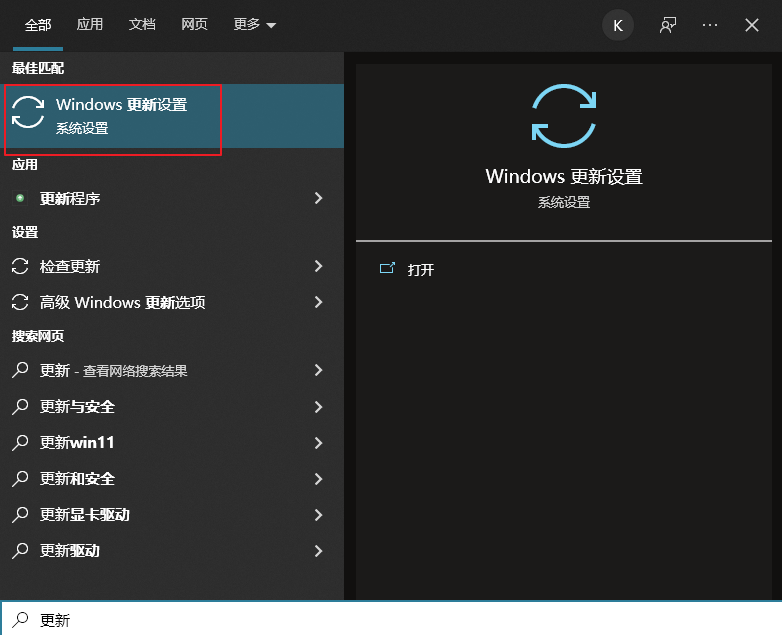Click magnifier icon beside 更新与安全
Image resolution: width=782 pixels, height=635 pixels.
coord(20,406)
